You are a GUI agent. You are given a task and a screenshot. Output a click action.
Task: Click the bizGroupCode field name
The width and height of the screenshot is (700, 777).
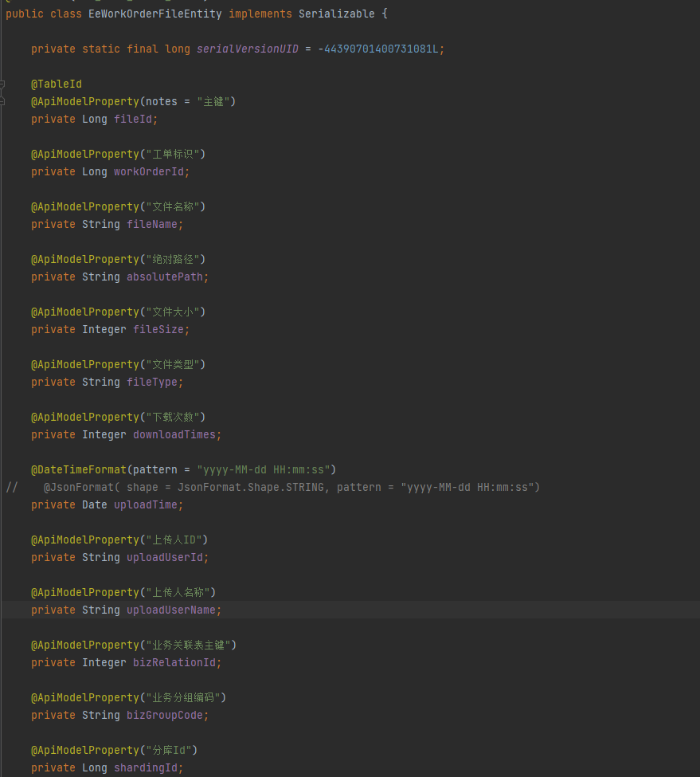[165, 716]
